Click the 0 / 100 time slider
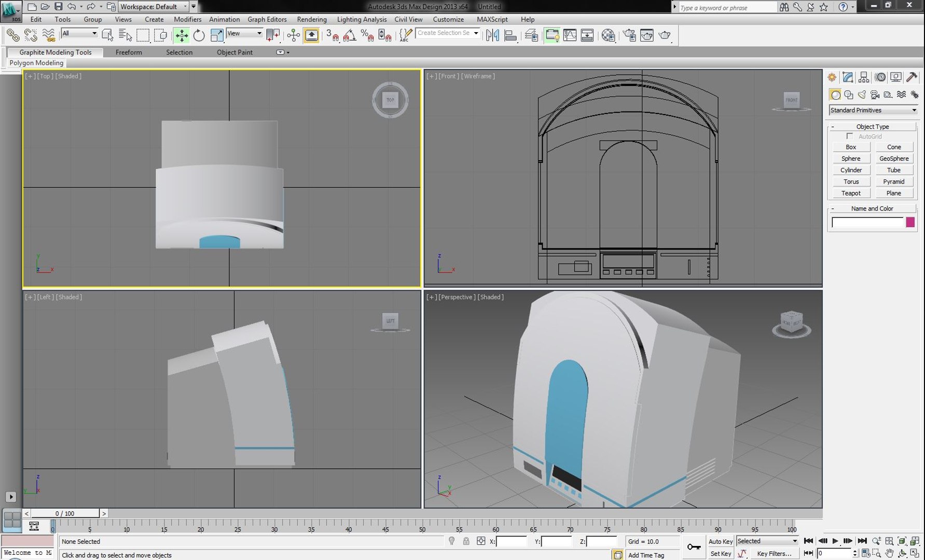The image size is (925, 560). point(65,513)
